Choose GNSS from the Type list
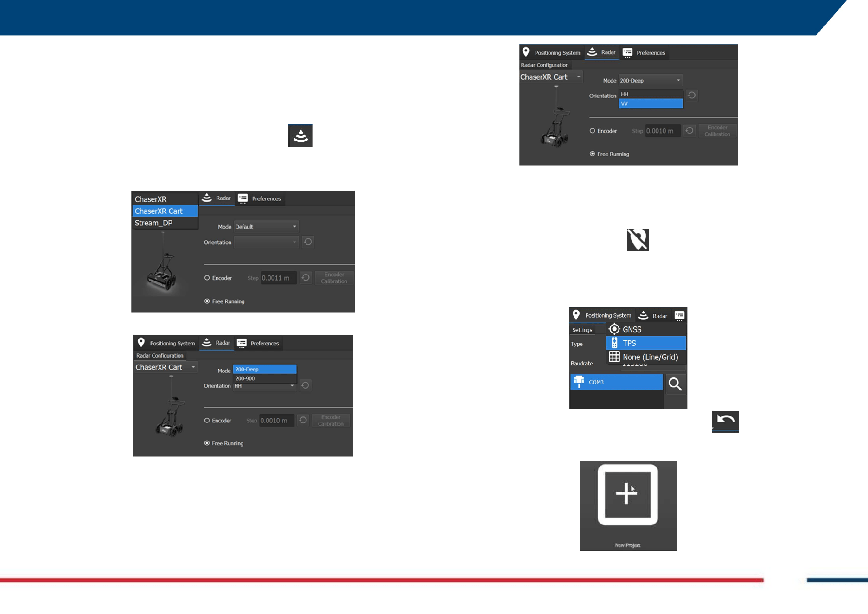The image size is (868, 614). tap(646, 329)
